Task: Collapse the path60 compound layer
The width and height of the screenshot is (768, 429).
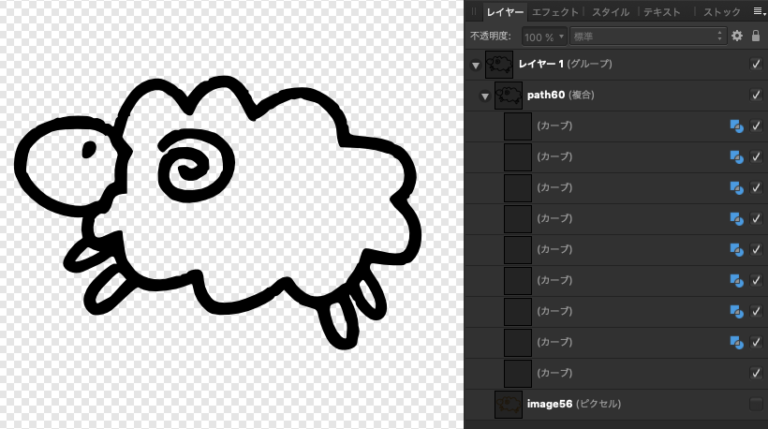Action: point(485,96)
